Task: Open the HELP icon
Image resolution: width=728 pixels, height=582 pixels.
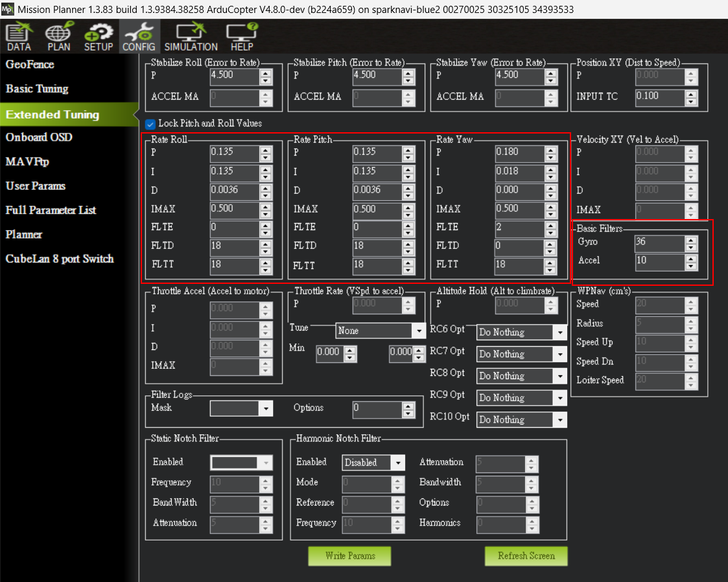Action: pyautogui.click(x=242, y=37)
